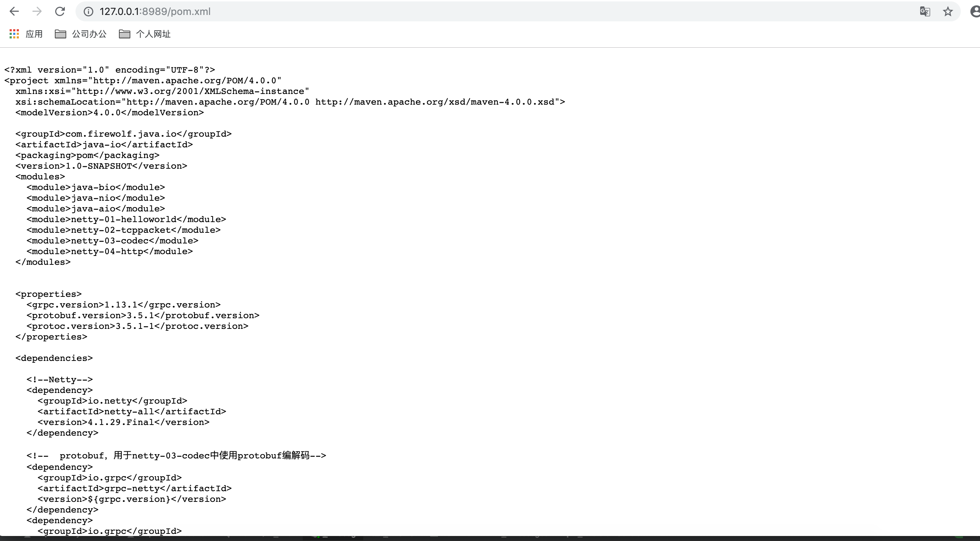Click the forward navigation arrow
The width and height of the screenshot is (980, 541).
(x=37, y=11)
